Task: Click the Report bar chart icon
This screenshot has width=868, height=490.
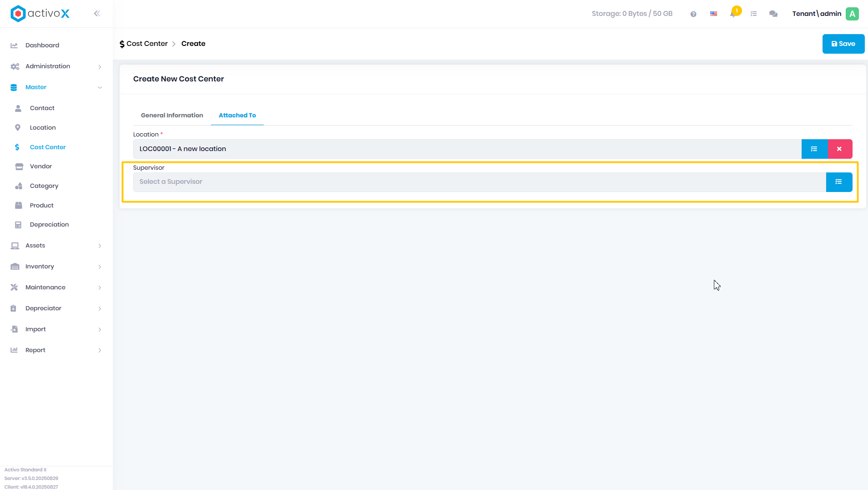Action: coord(14,350)
